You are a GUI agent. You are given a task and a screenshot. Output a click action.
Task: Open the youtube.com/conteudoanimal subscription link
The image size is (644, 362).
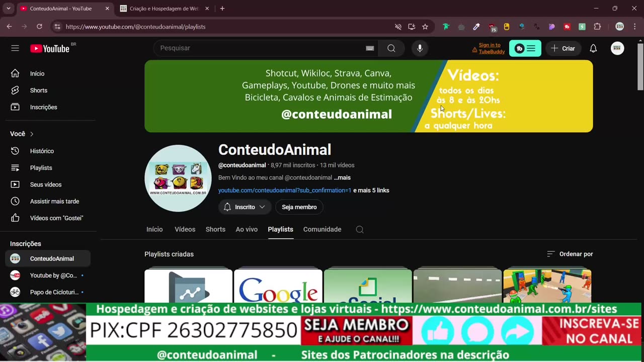285,191
